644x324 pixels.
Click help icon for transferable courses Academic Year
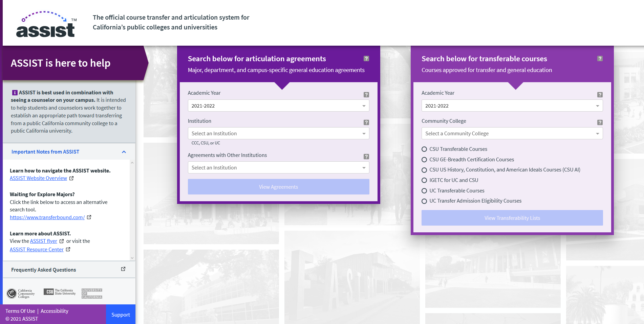[600, 95]
